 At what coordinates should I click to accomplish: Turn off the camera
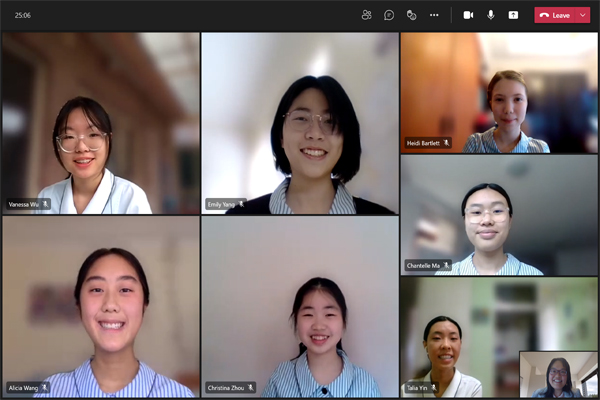[x=468, y=15]
